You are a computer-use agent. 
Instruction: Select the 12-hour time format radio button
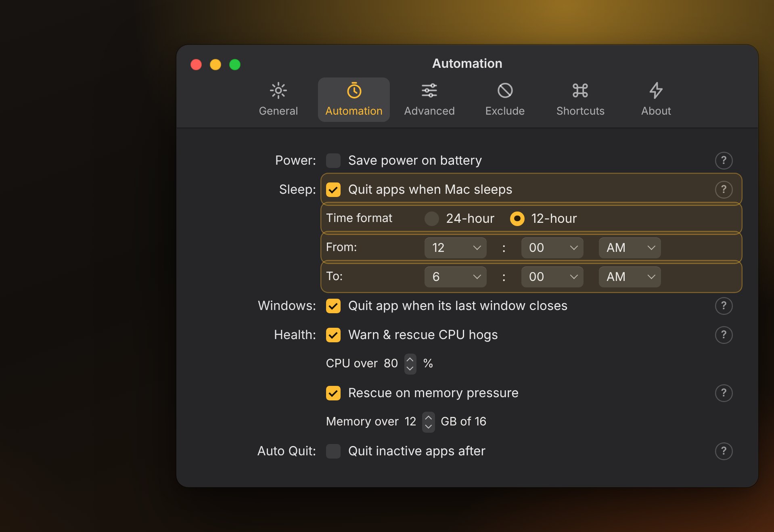pos(517,218)
